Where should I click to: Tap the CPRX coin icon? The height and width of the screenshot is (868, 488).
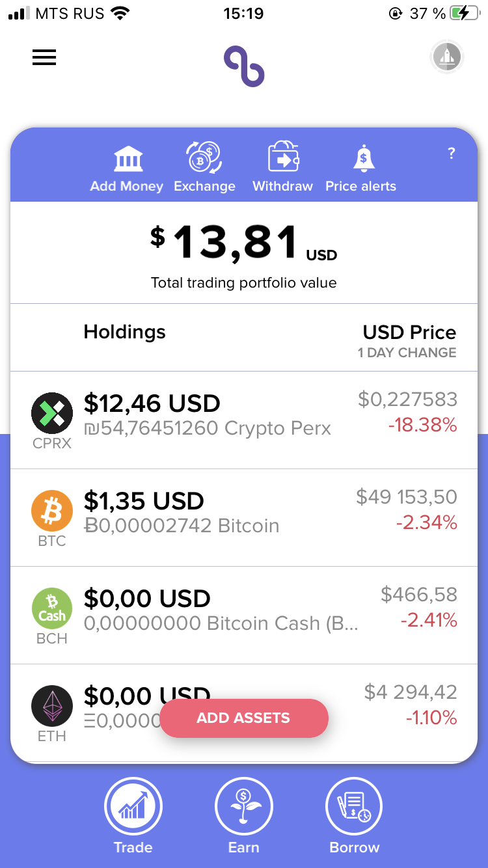click(x=52, y=413)
